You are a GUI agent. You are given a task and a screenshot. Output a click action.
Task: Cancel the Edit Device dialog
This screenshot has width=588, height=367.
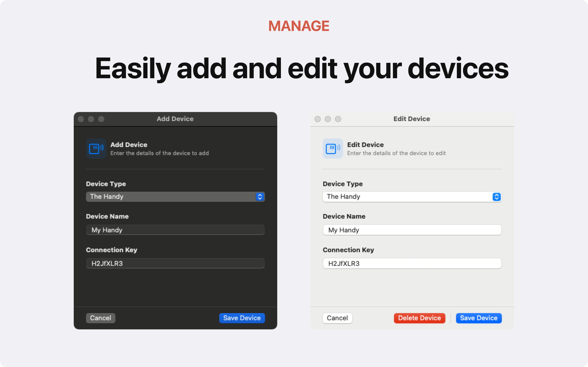tap(337, 318)
